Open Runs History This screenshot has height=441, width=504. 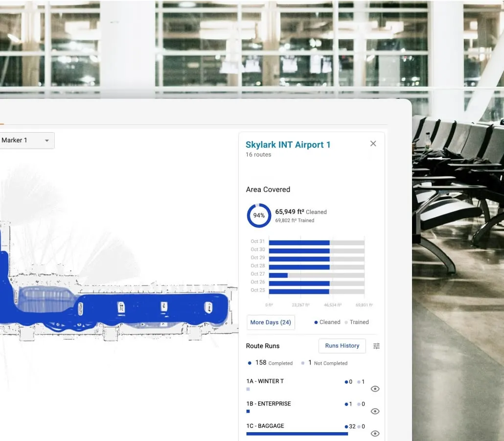[342, 346]
